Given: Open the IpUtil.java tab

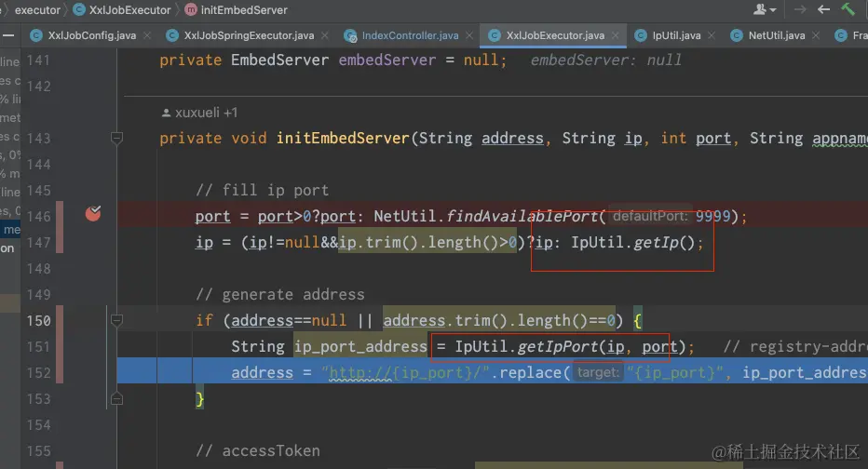Looking at the screenshot, I should pyautogui.click(x=676, y=35).
